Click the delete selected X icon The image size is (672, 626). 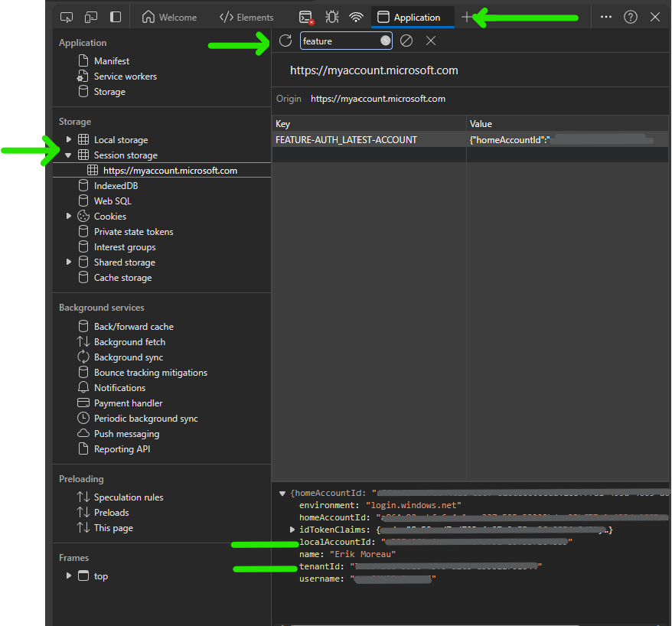coord(431,41)
